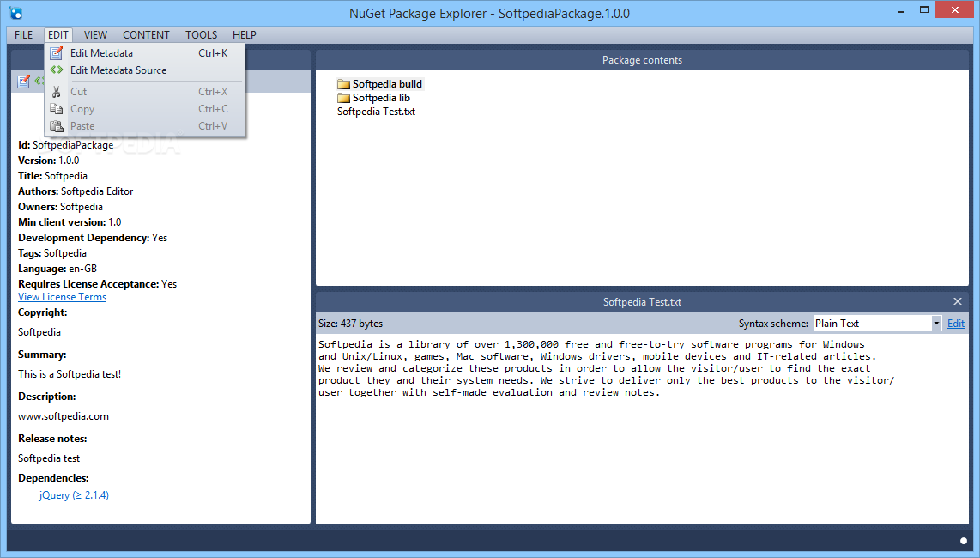Click the 'Language: en-GB' line

[x=57, y=269]
